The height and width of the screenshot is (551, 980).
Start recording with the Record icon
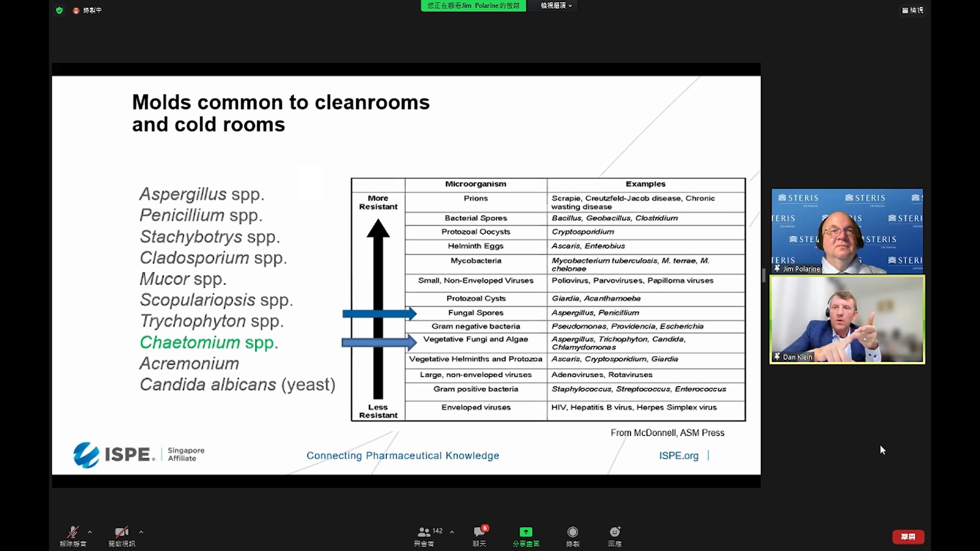pos(573,536)
